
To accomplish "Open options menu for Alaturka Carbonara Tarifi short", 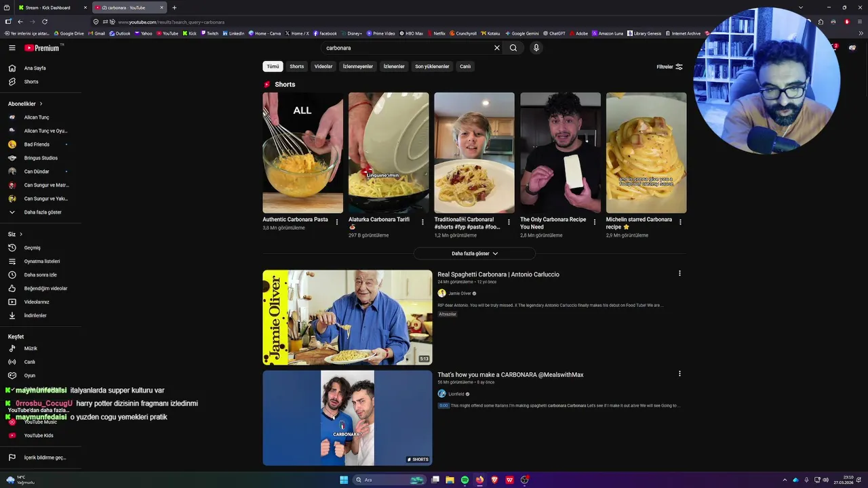I will (x=422, y=222).
